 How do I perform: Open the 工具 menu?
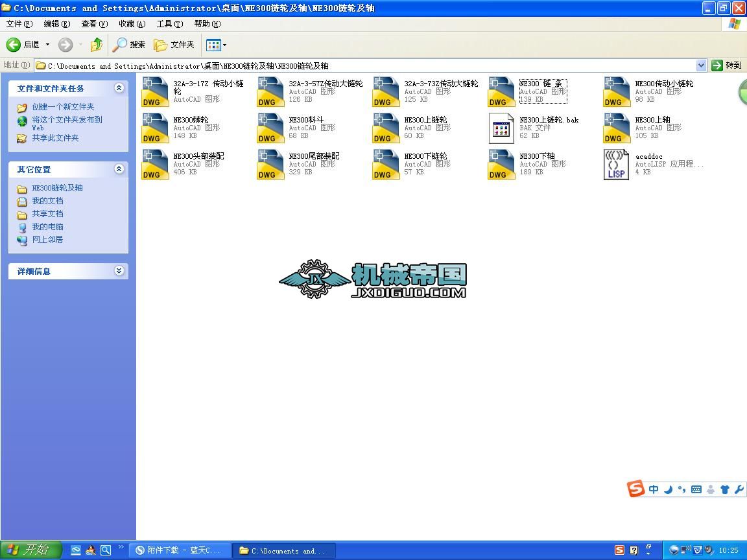point(169,23)
